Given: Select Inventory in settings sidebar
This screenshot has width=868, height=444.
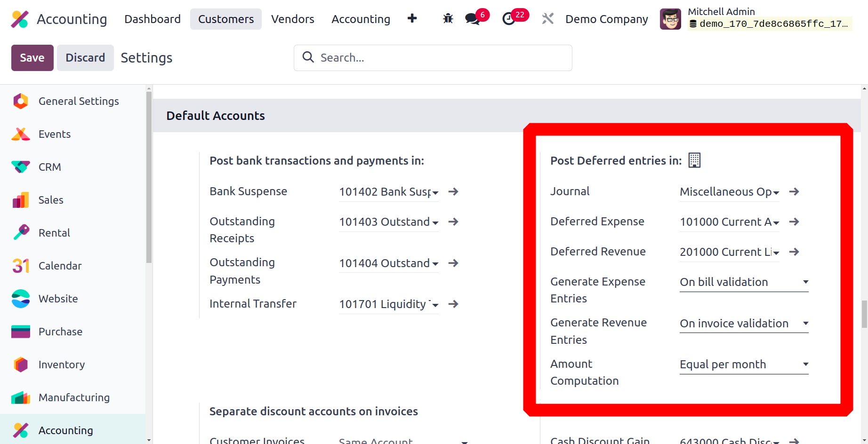Looking at the screenshot, I should (x=73, y=365).
